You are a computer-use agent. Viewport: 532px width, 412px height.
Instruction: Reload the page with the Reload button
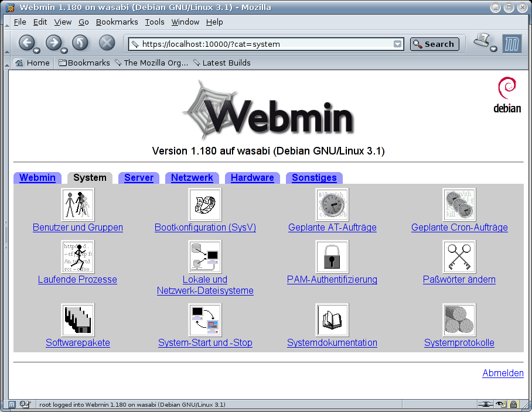[x=80, y=43]
